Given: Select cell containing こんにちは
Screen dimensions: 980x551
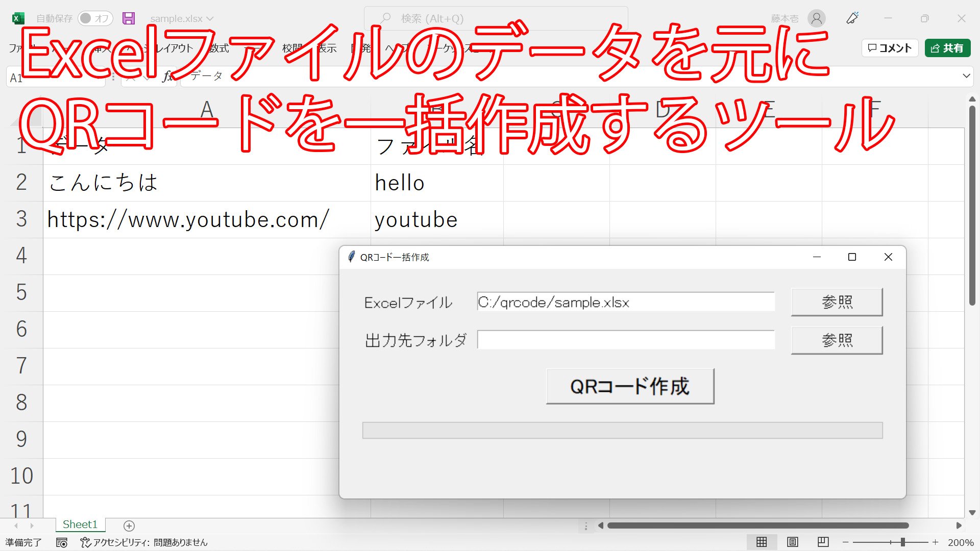Looking at the screenshot, I should coord(207,183).
